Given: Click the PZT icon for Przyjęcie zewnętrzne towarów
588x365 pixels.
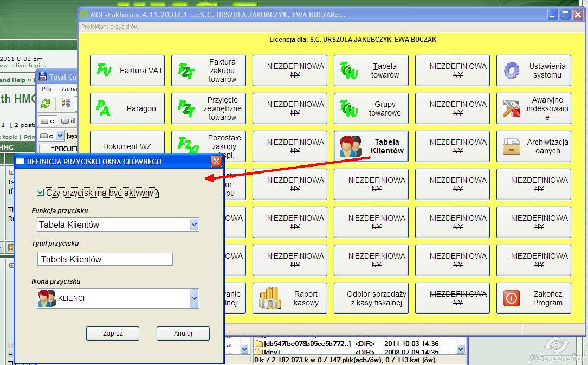Looking at the screenshot, I should click(x=186, y=108).
